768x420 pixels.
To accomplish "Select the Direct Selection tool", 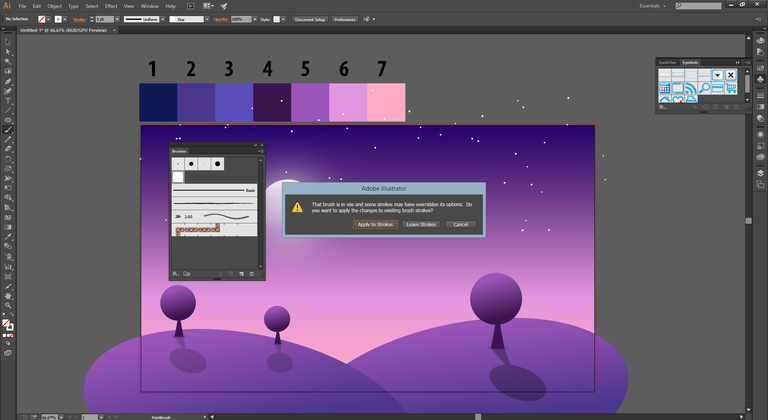I will (8, 52).
